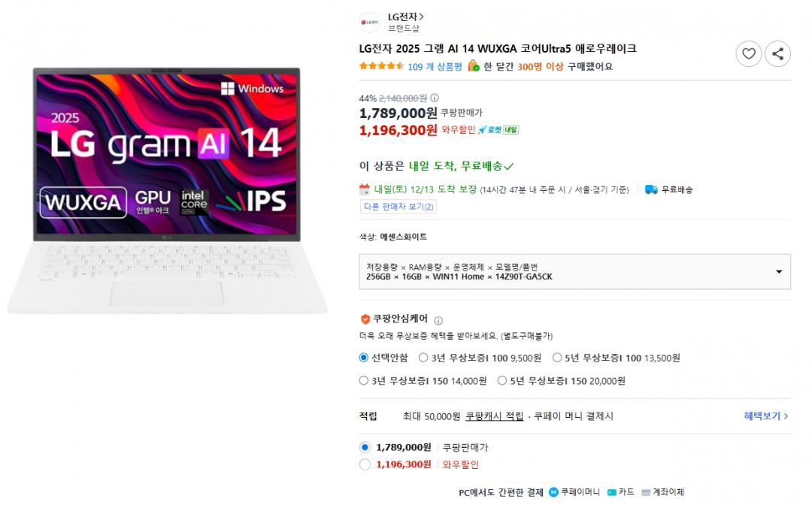Expand 혜택보기 benefits chevron

pos(766,416)
